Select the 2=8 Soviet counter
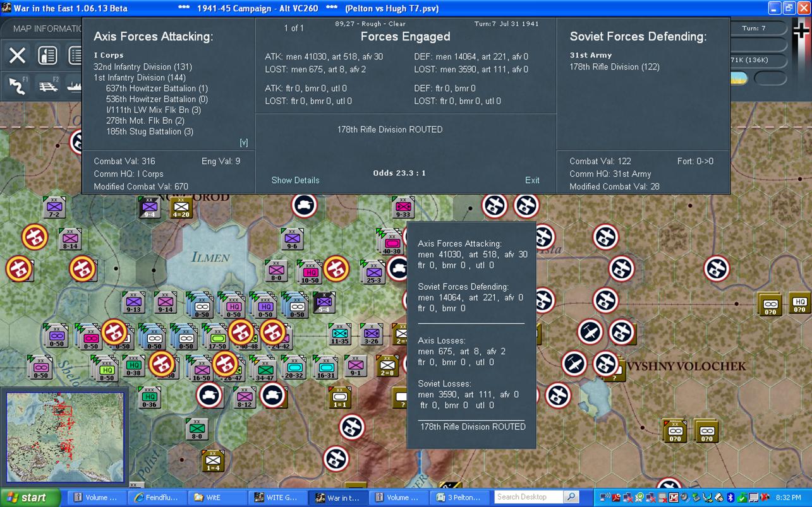812x507 pixels. point(387,366)
